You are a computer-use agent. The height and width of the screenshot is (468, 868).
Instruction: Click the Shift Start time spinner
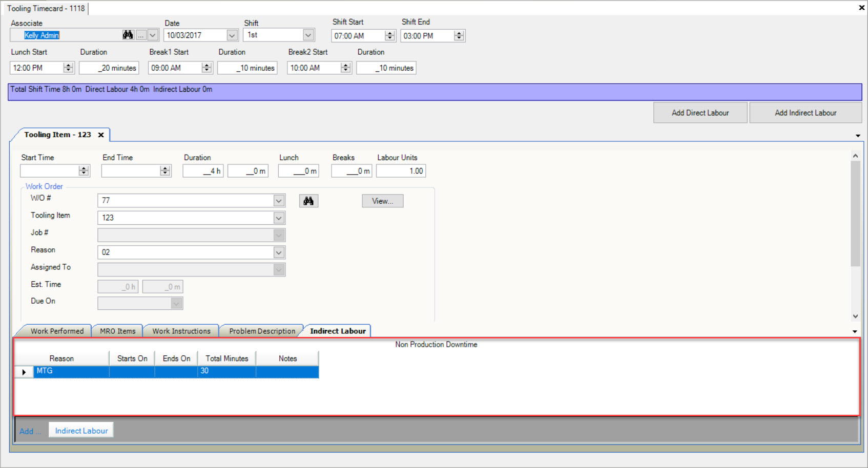coord(390,36)
